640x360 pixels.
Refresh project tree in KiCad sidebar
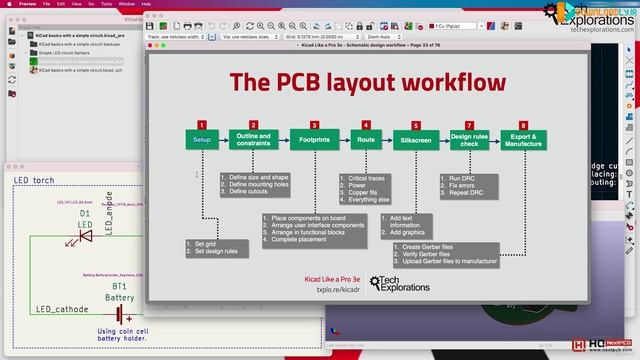pos(12,80)
